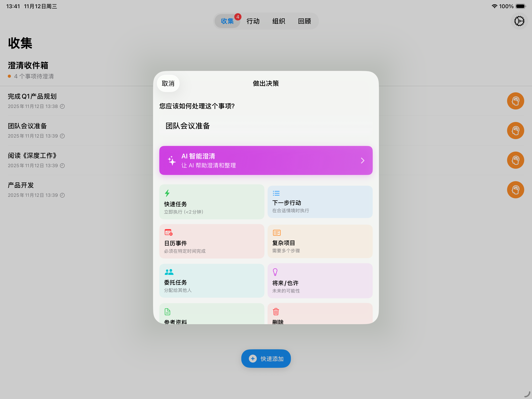Click the 将来/也许 lightbulb icon

point(275,272)
